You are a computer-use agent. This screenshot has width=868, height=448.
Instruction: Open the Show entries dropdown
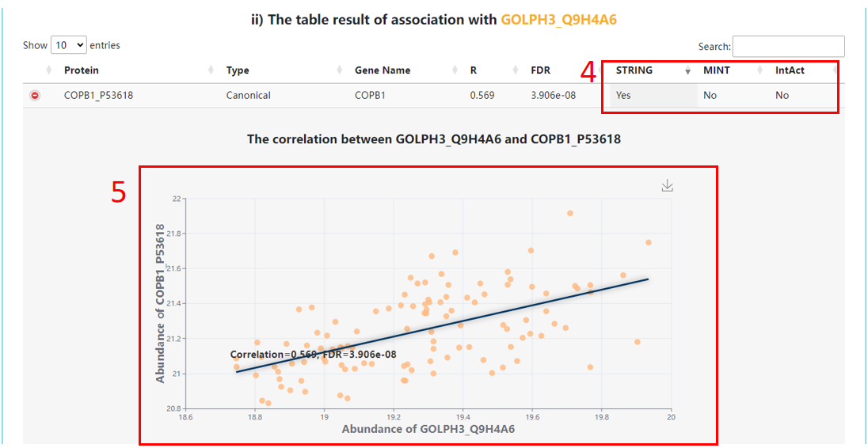tap(67, 46)
